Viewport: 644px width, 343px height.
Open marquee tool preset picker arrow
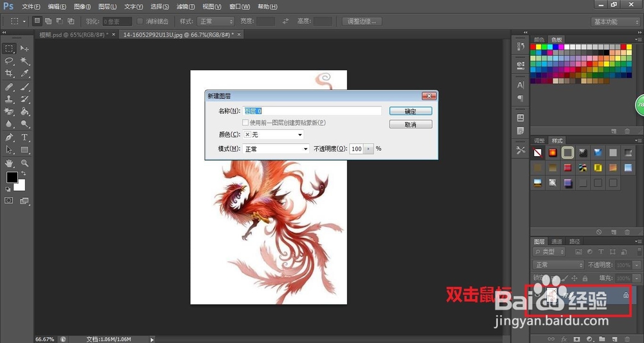coord(24,21)
